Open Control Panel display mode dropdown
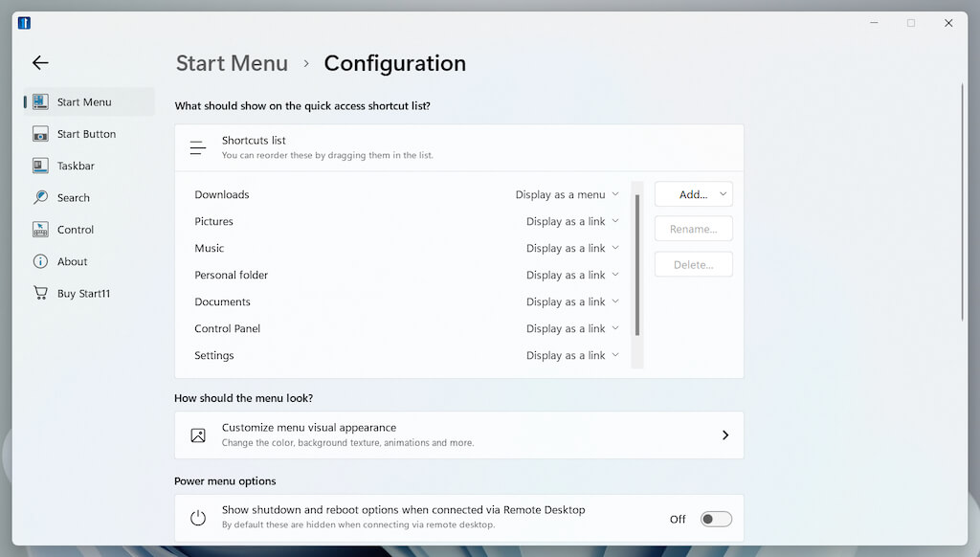Screen dimensions: 980x557 (572, 328)
